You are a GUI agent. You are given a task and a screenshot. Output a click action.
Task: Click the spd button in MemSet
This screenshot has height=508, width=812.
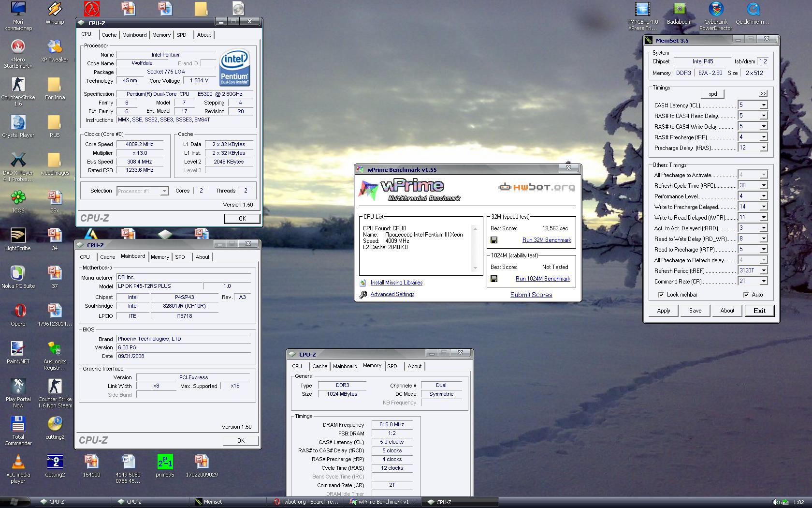pos(713,94)
